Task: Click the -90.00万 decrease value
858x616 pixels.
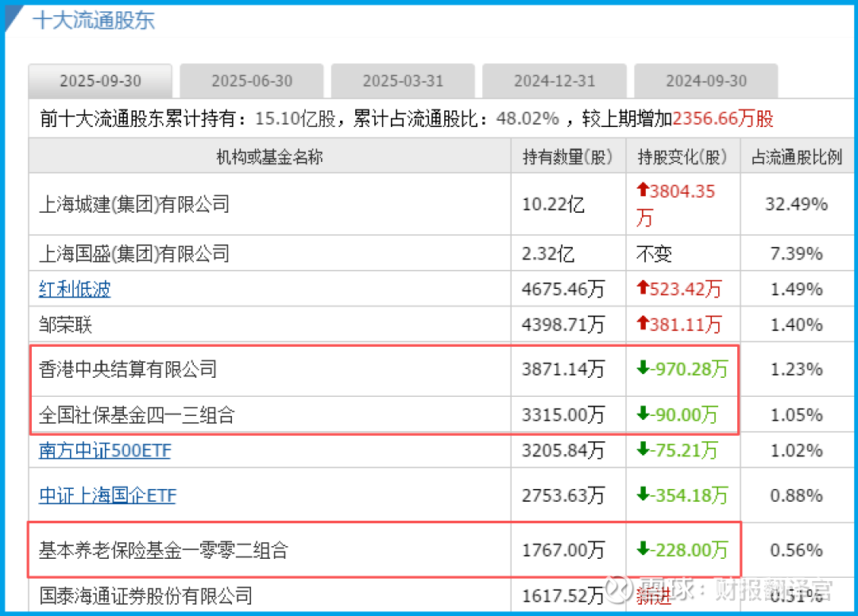Action: 677,415
